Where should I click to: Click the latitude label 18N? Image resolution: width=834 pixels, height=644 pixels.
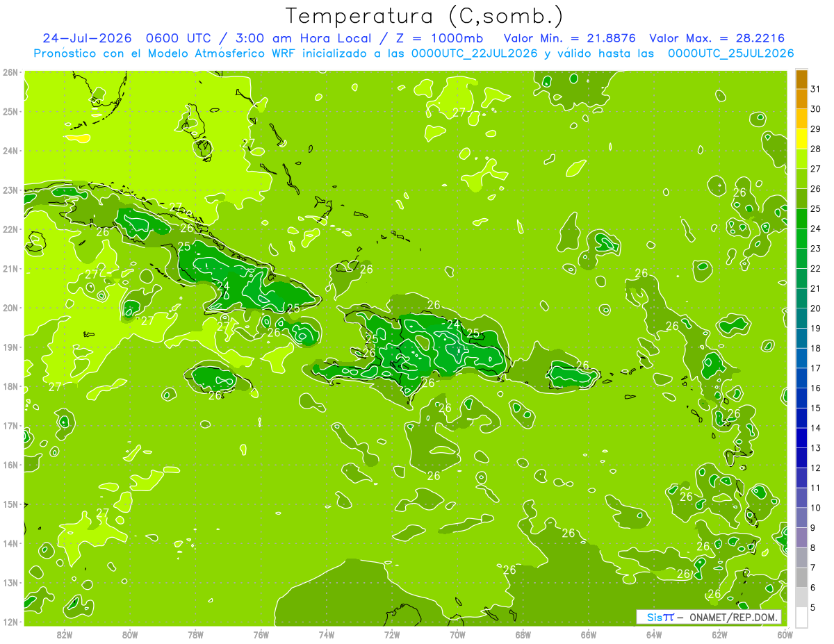pyautogui.click(x=10, y=386)
